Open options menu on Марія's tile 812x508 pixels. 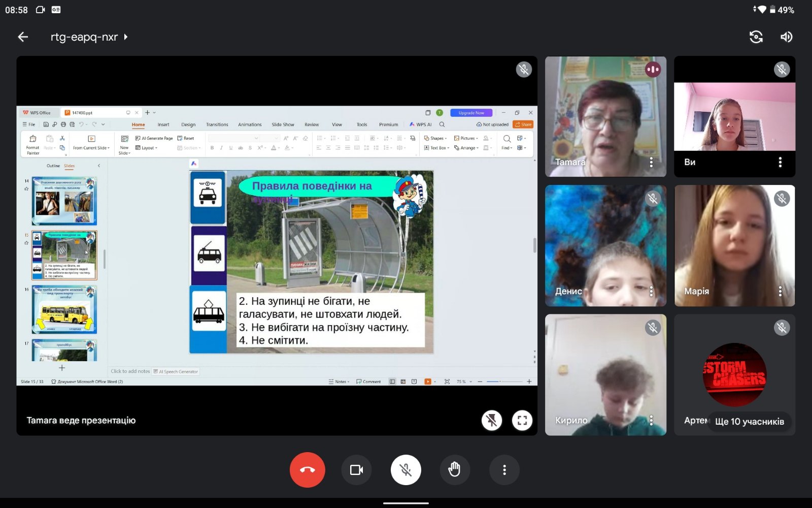tap(780, 291)
